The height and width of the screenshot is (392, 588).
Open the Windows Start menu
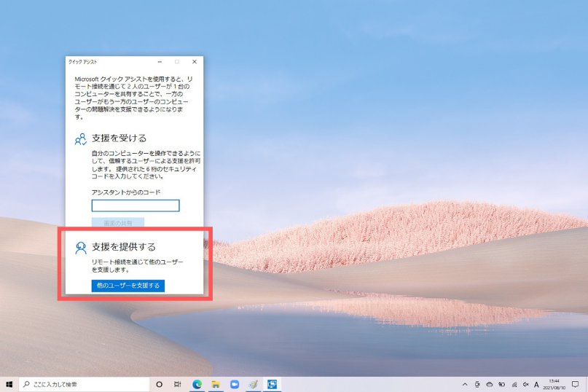[9, 384]
